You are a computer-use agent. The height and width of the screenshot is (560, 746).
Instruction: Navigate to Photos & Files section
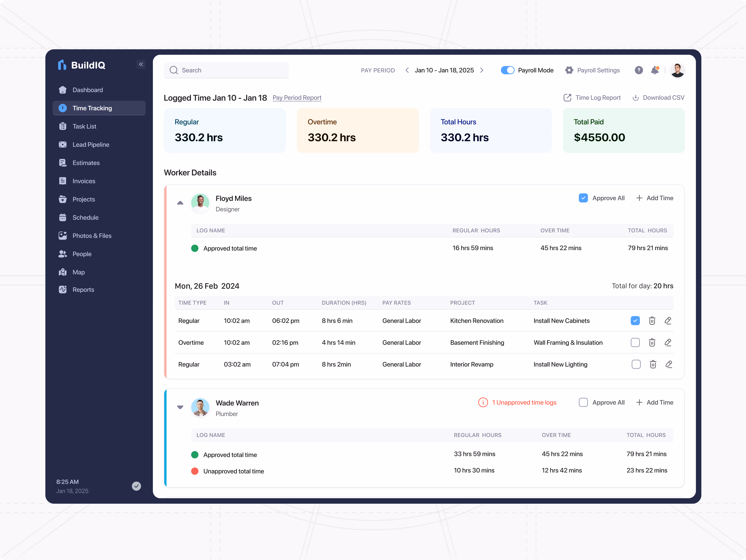[x=92, y=235]
